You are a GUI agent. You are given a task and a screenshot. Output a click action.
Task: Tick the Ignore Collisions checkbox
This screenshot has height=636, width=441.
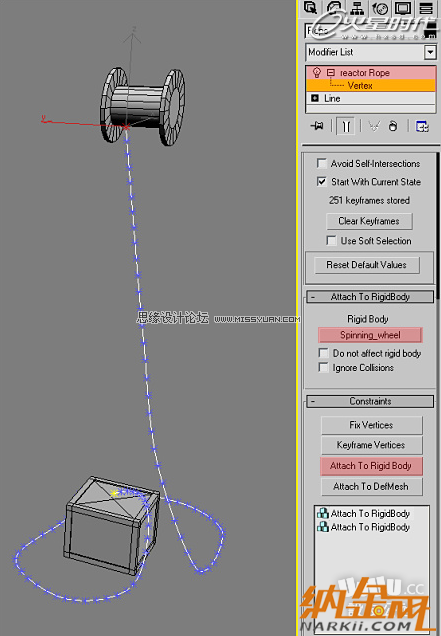(323, 367)
